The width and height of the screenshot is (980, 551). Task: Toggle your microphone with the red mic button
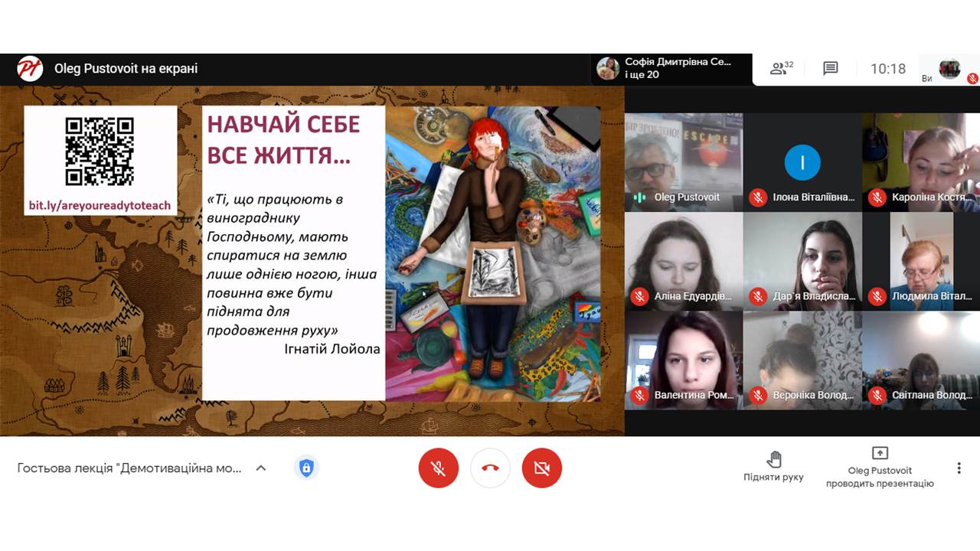[x=438, y=468]
